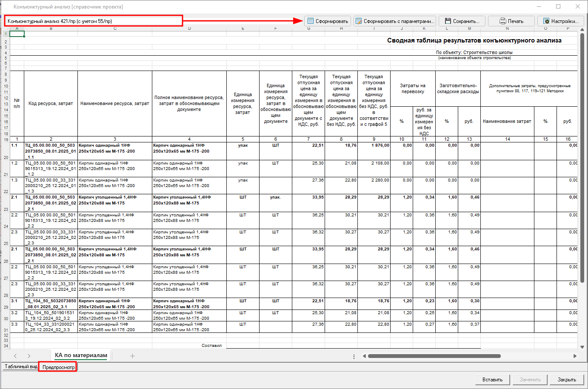Click the header Наименование затрат
Screen dimensions: 588x389
coord(507,121)
